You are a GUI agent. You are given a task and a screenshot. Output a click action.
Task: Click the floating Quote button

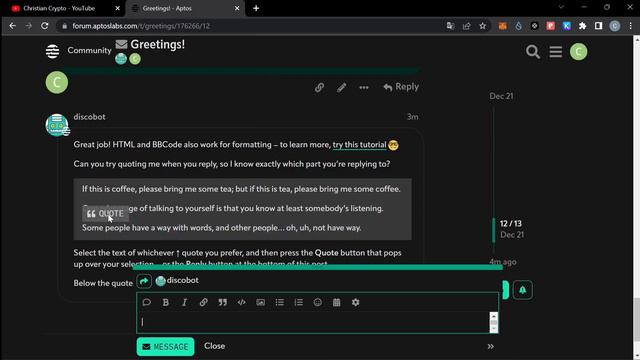(105, 213)
